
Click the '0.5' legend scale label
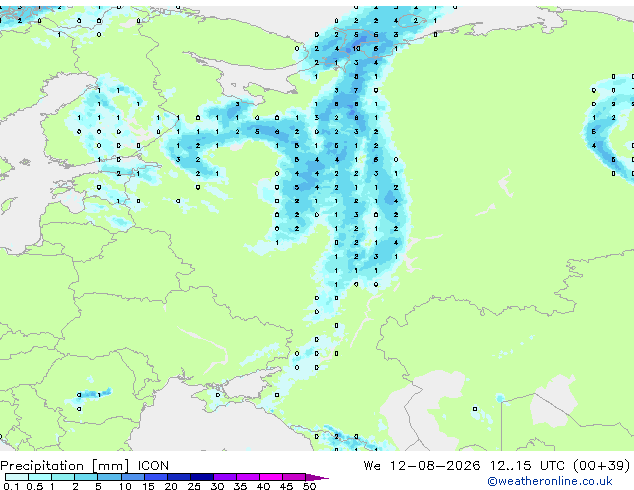(x=35, y=486)
